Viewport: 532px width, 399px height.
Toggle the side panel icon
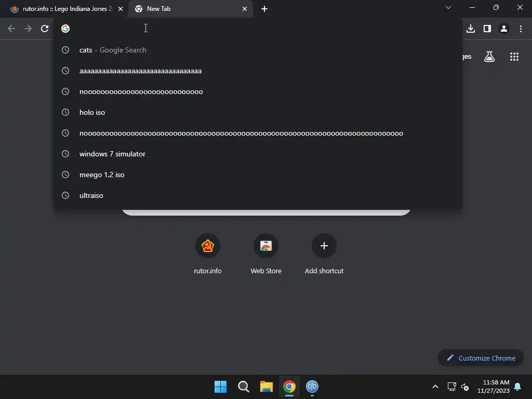point(487,29)
